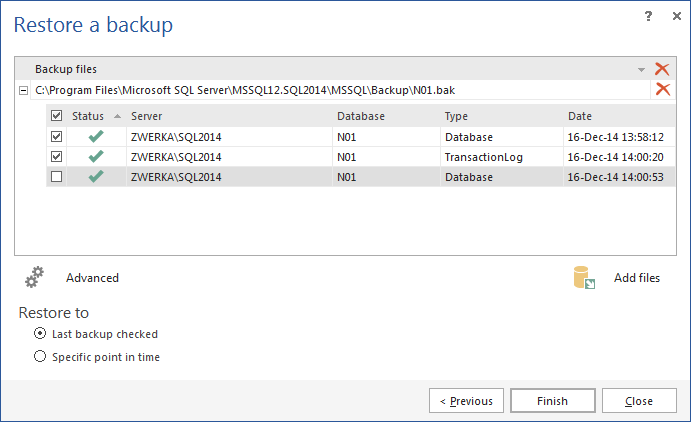The width and height of the screenshot is (691, 422).
Task: Click the Advanced gears icon
Action: (36, 278)
